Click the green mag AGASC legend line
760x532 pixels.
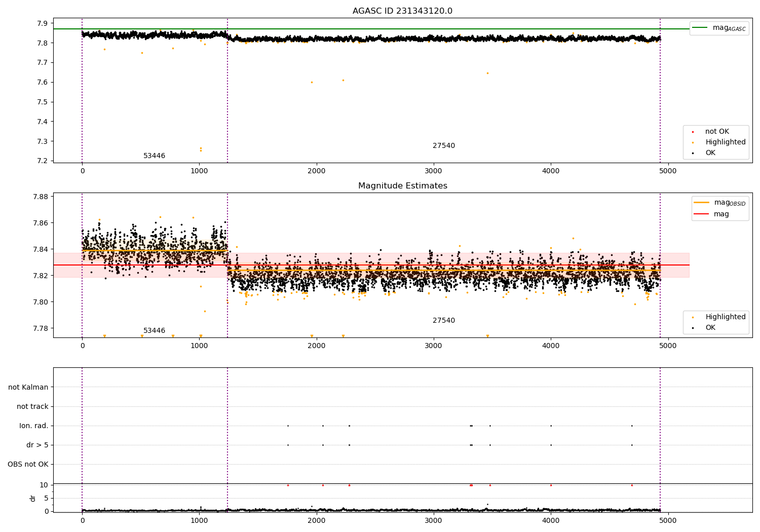(x=700, y=28)
